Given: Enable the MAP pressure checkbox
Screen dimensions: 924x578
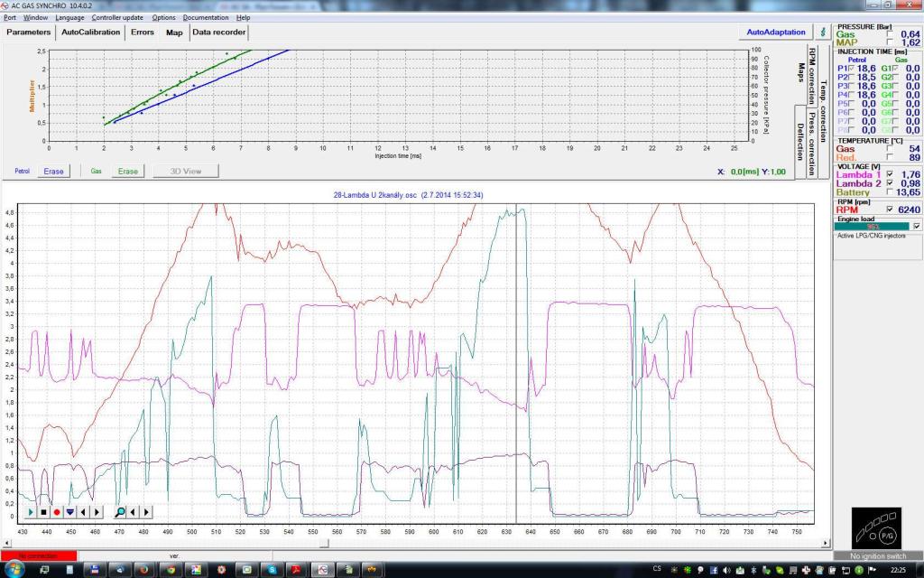Looking at the screenshot, I should [x=892, y=42].
